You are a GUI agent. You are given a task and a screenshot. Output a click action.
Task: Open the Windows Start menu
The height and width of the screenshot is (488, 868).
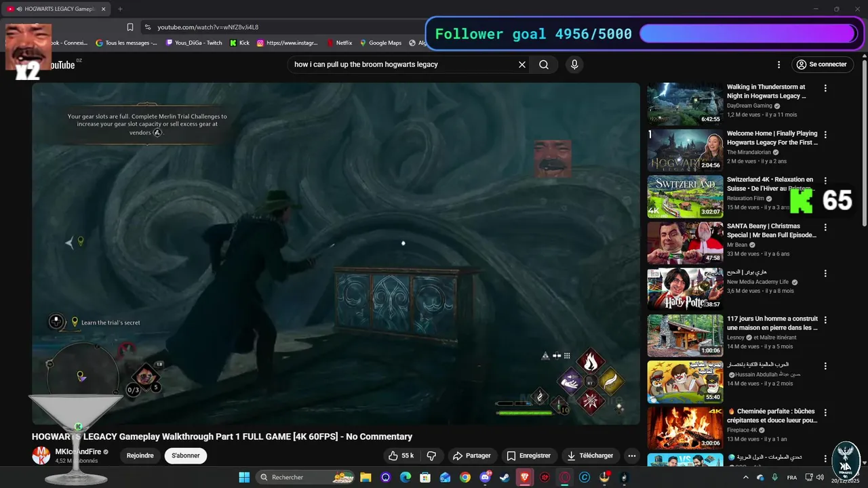pyautogui.click(x=244, y=477)
